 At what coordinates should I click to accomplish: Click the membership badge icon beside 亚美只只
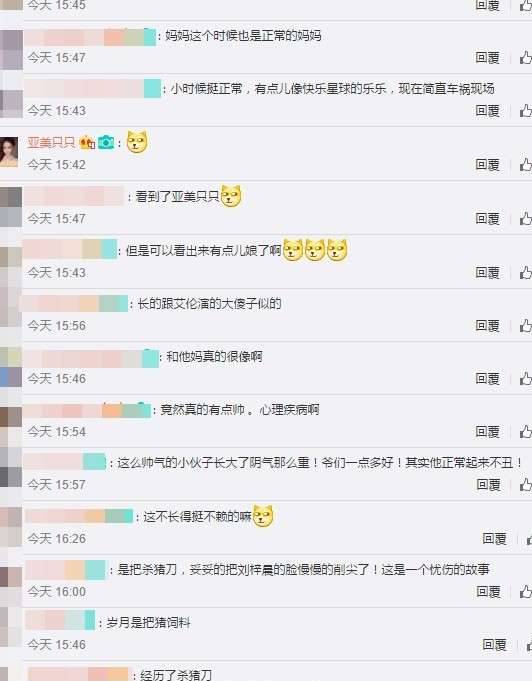click(87, 142)
